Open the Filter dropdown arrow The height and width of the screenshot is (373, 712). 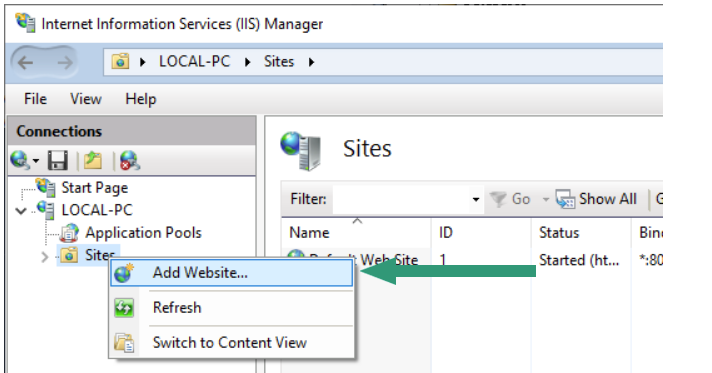[x=475, y=199]
